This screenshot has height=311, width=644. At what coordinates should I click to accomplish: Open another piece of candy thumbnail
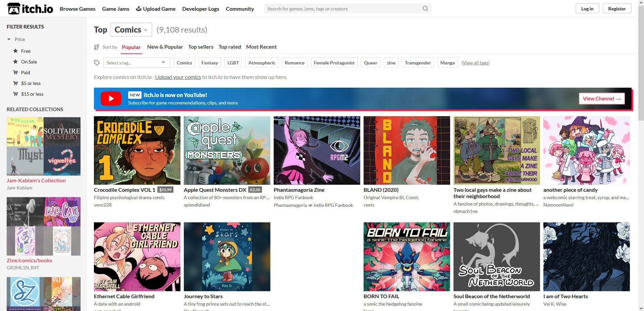[587, 150]
